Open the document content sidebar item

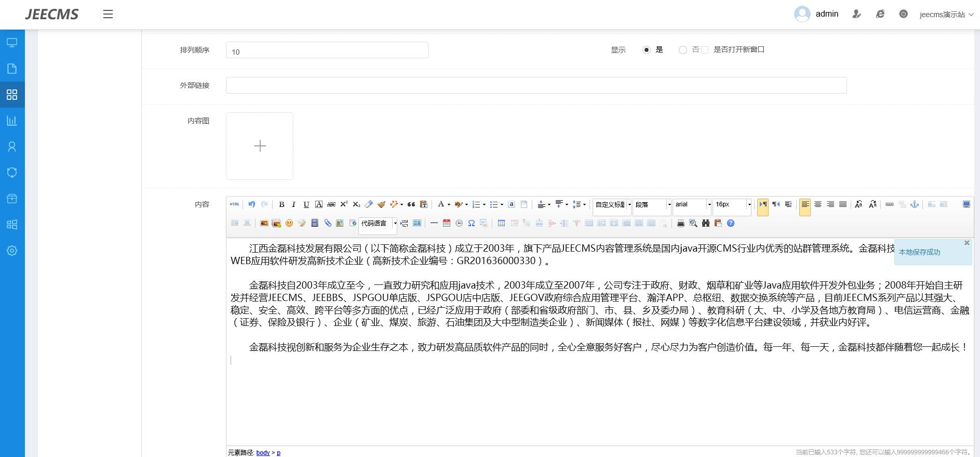12,69
